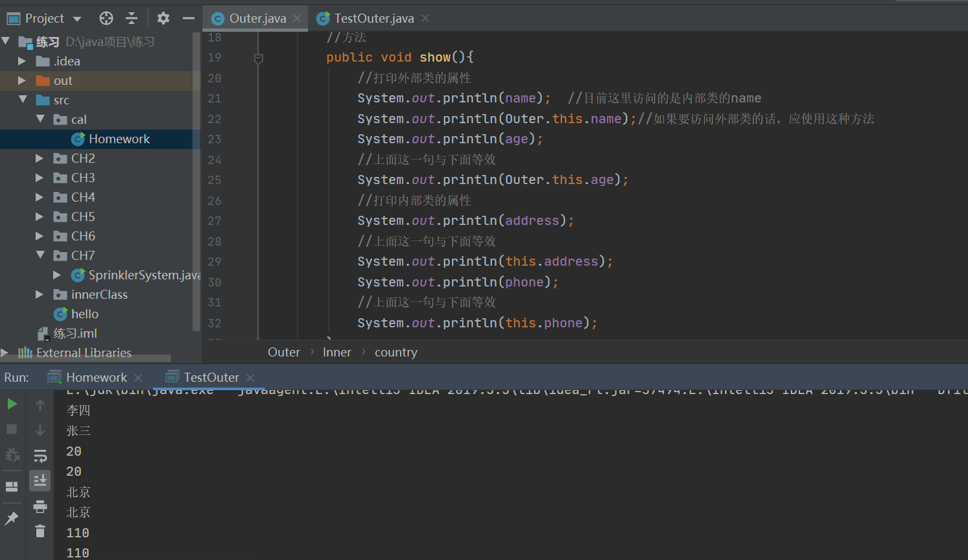Collapse the cal package
This screenshot has width=968, height=560.
(x=40, y=119)
